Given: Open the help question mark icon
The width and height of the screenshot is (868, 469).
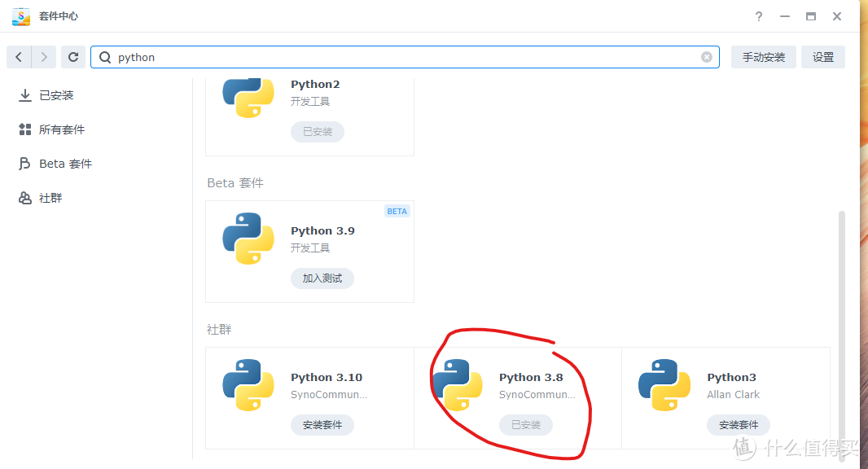Looking at the screenshot, I should (x=758, y=16).
